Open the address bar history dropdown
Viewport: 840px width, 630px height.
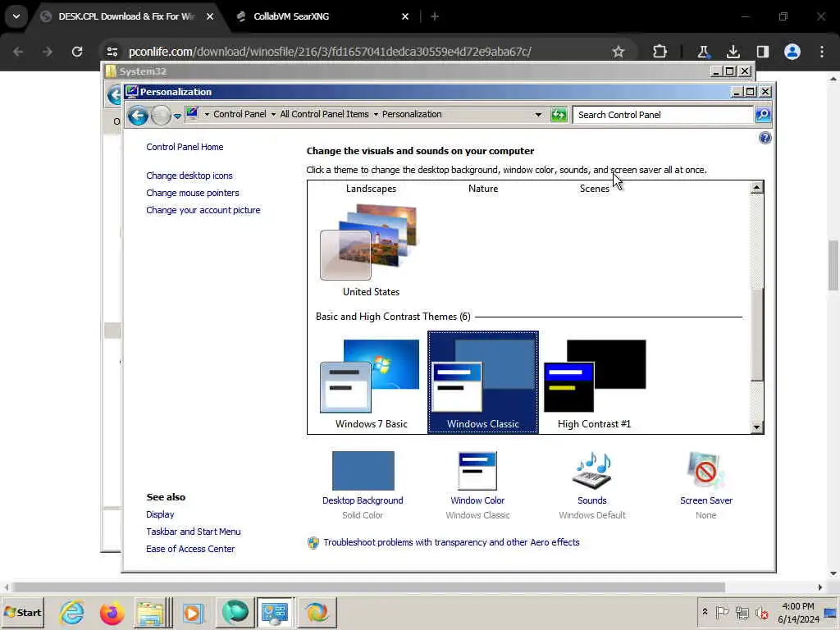tap(538, 115)
